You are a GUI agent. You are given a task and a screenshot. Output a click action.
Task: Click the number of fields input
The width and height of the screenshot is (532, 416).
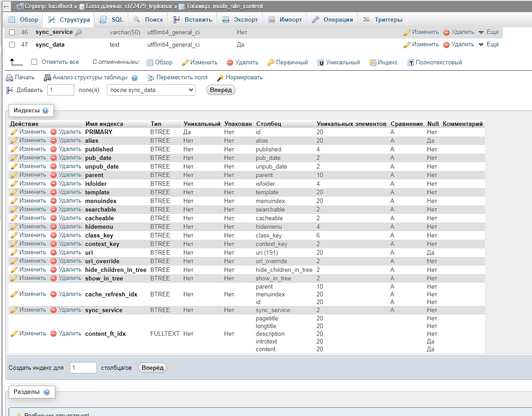click(60, 90)
